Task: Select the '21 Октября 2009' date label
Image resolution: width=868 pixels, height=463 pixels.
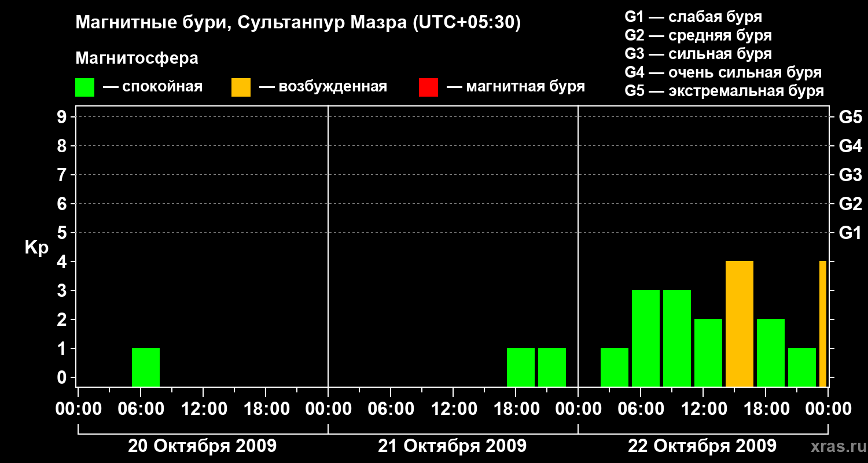Action: (452, 446)
